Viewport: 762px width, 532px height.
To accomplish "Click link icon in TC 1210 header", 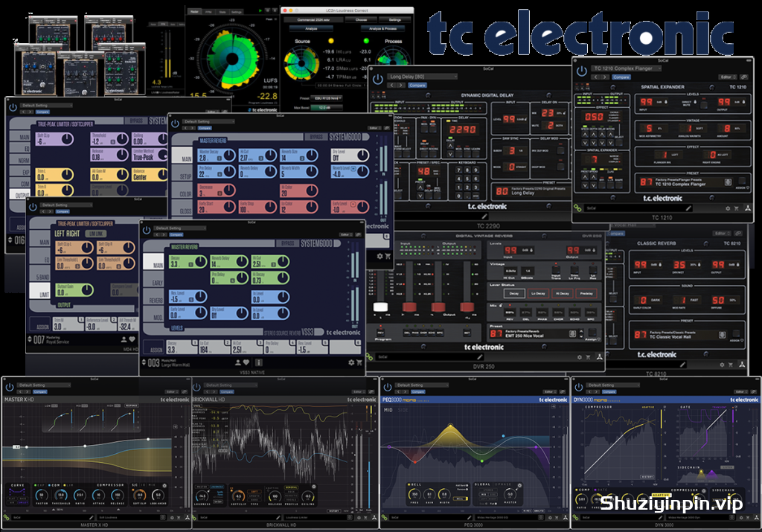I will [x=744, y=77].
